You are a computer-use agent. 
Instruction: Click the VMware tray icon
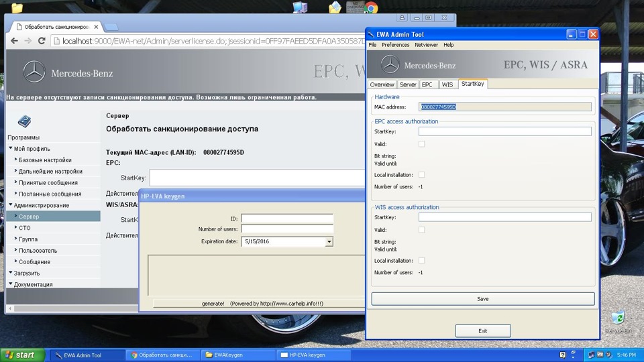pyautogui.click(x=600, y=355)
